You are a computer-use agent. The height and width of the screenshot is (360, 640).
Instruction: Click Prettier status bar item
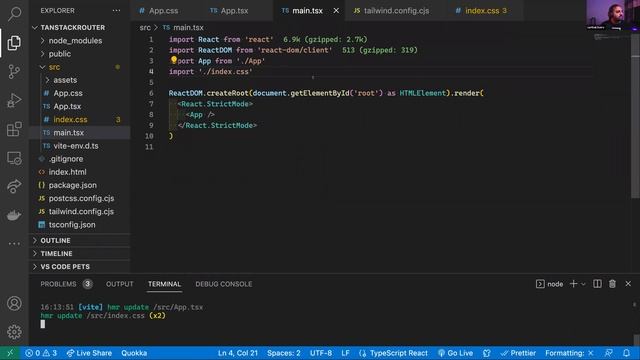point(518,353)
